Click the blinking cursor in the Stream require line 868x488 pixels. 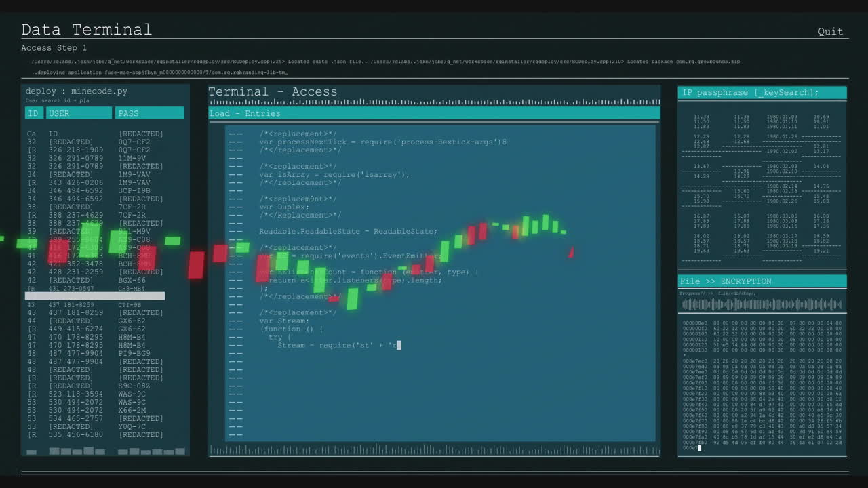click(x=399, y=345)
